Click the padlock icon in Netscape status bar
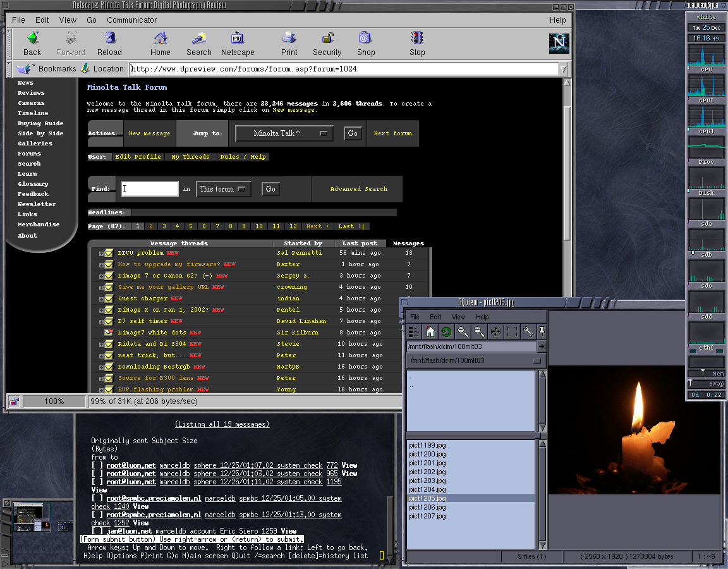 coord(14,401)
